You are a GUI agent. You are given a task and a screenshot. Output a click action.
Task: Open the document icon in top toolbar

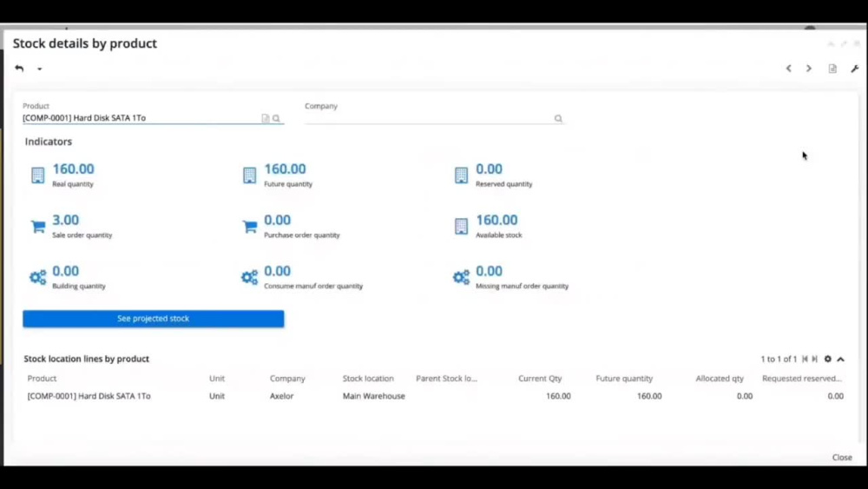[x=832, y=69]
